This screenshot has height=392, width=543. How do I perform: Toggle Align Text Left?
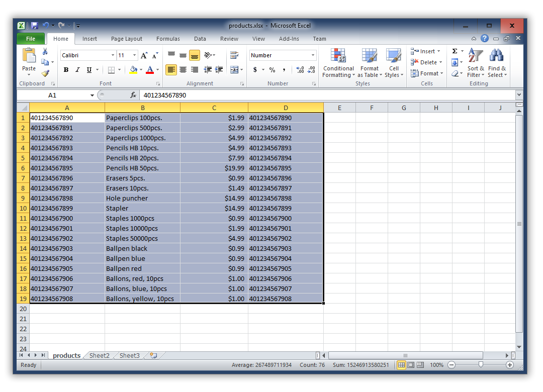(171, 69)
